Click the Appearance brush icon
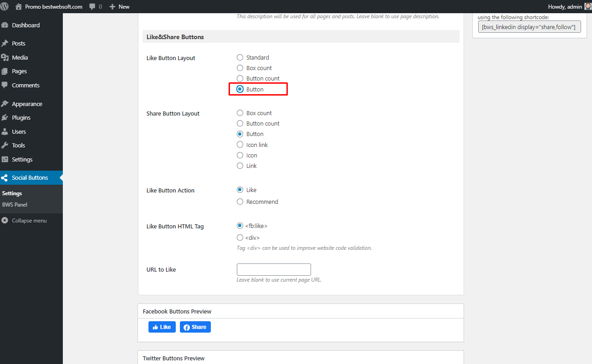 [5, 104]
